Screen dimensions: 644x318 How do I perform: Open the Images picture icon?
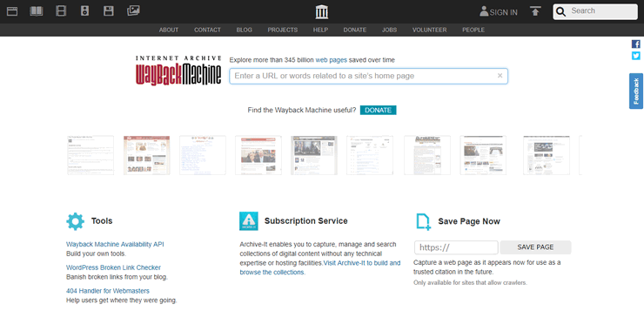click(x=133, y=10)
